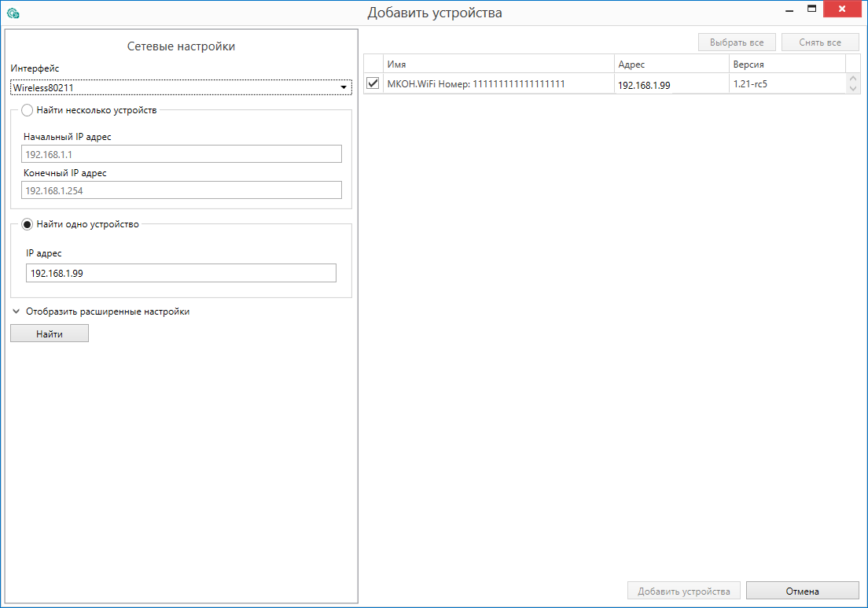Sort by the Адрес column header
Viewport: 868px width, 608px height.
click(671, 64)
